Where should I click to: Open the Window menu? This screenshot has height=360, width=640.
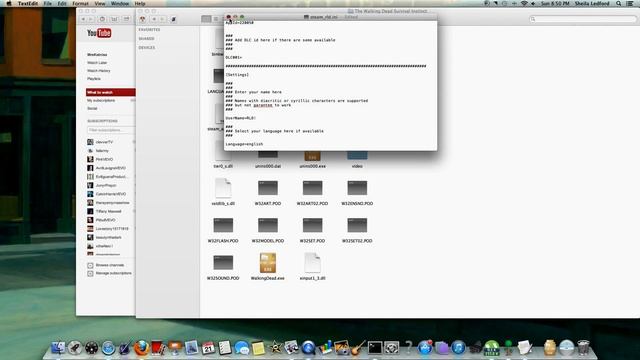120,3
